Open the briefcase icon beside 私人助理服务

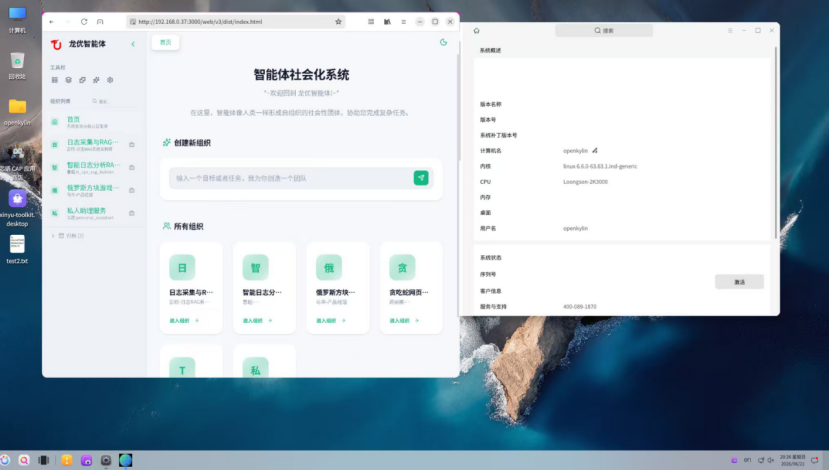pyautogui.click(x=132, y=213)
